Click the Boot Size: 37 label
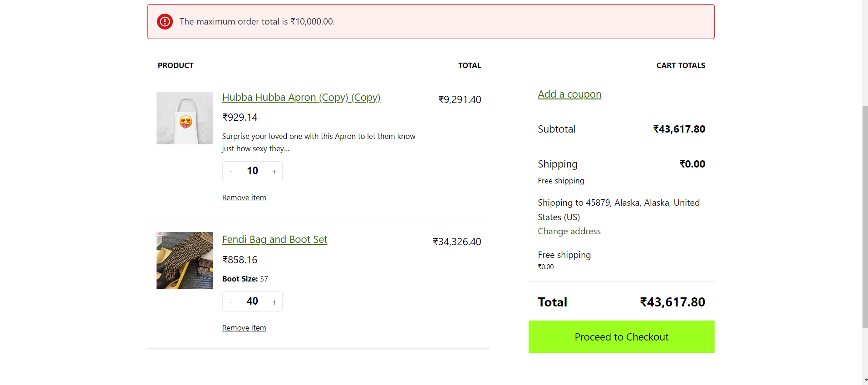The image size is (868, 385). pos(245,279)
